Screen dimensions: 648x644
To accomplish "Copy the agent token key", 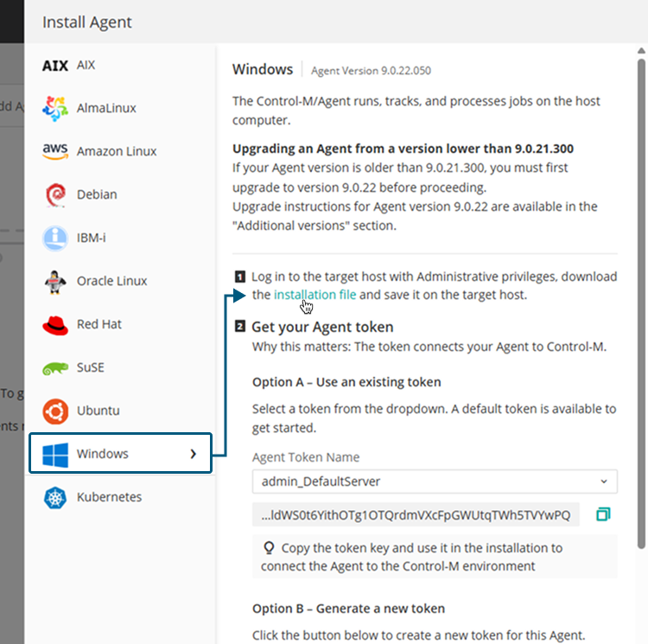I will click(603, 515).
